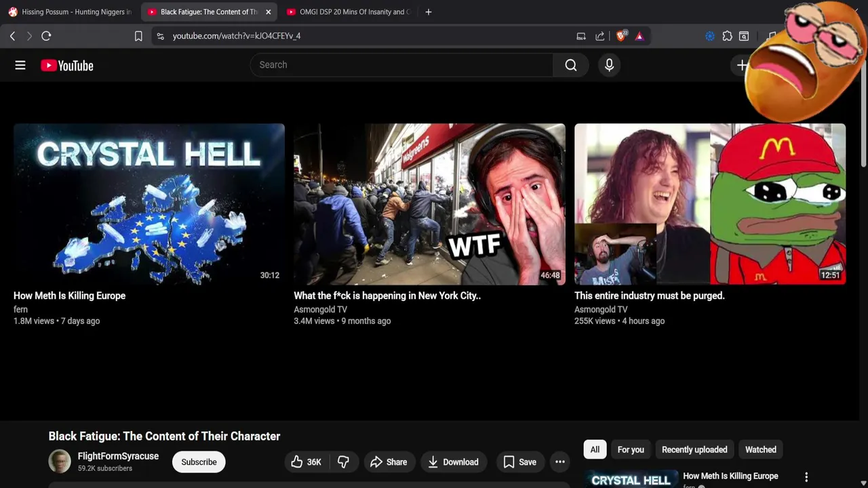Click the scrollbar down arrow
Image resolution: width=868 pixels, height=488 pixels.
tap(863, 483)
